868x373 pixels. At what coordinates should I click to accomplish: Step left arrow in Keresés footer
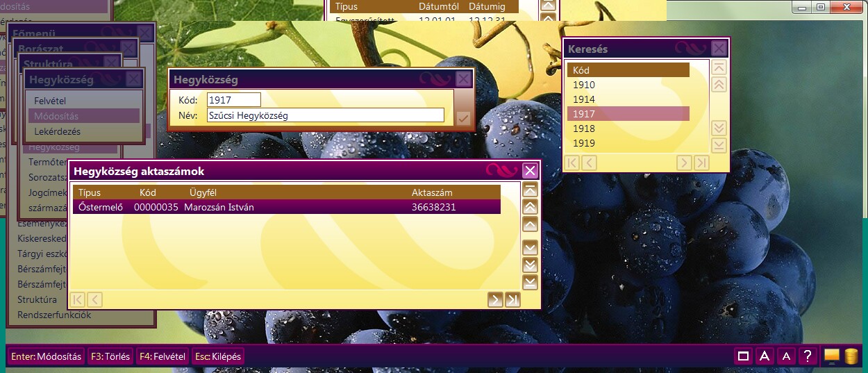click(x=589, y=163)
